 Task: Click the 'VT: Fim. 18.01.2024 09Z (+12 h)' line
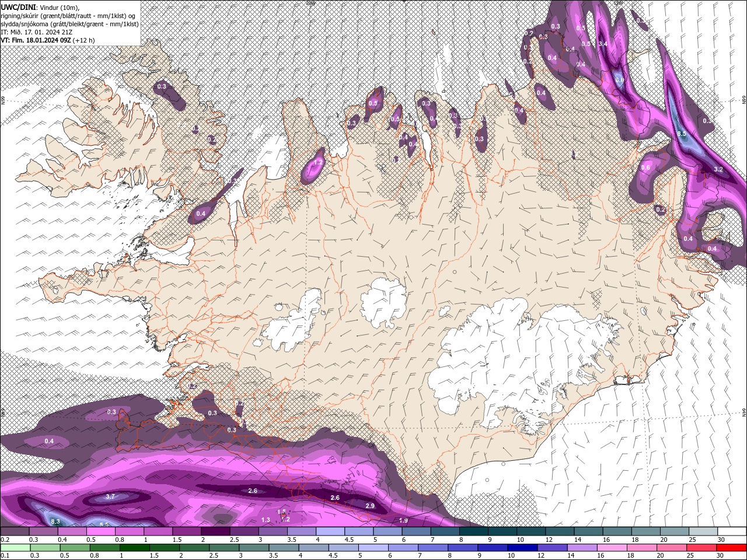pos(48,40)
